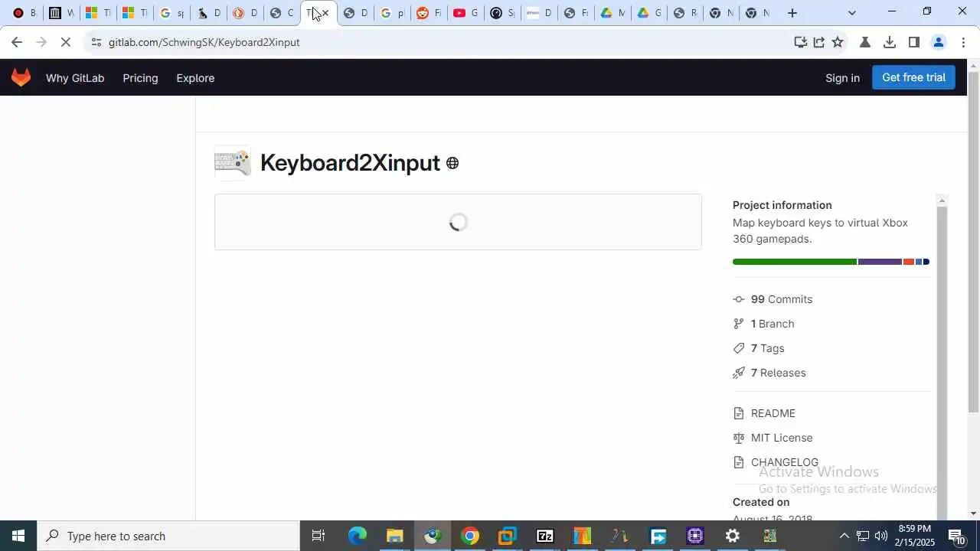Go to the Pricing page
Image resolution: width=980 pixels, height=551 pixels.
pos(140,78)
